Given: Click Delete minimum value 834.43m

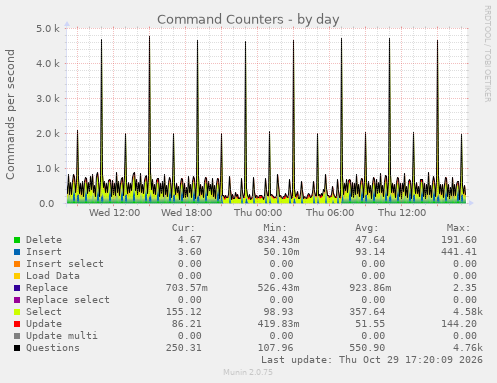Looking at the screenshot, I should [x=278, y=240].
